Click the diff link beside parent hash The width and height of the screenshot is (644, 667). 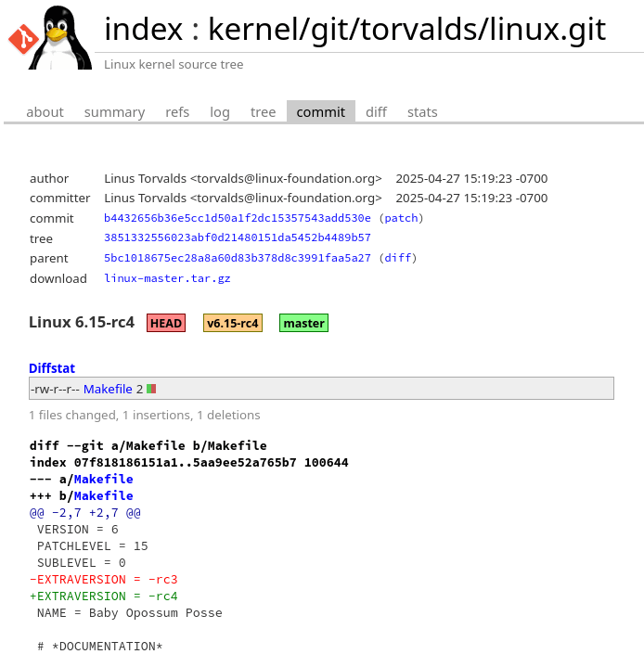pos(397,258)
